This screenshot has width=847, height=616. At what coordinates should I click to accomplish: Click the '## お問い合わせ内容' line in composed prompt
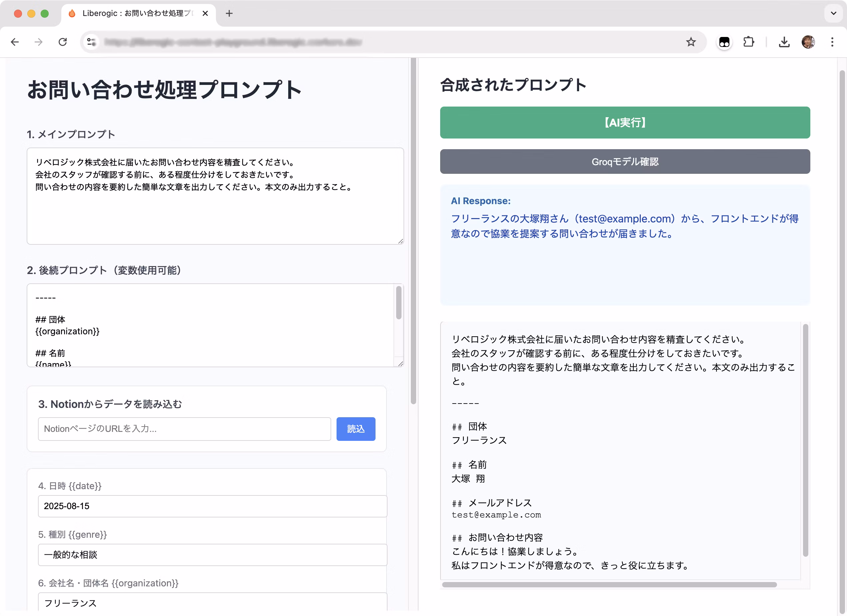coord(497,537)
